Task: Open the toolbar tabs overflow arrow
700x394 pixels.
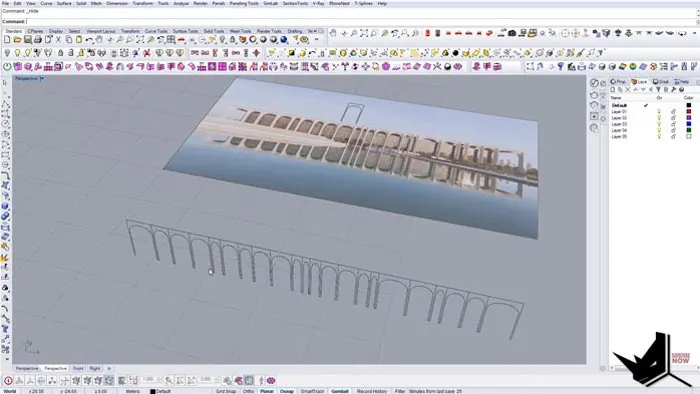Action: coord(315,31)
